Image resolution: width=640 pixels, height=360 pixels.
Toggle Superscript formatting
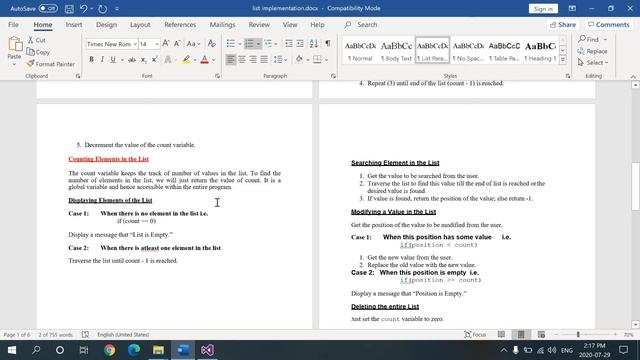[155, 60]
